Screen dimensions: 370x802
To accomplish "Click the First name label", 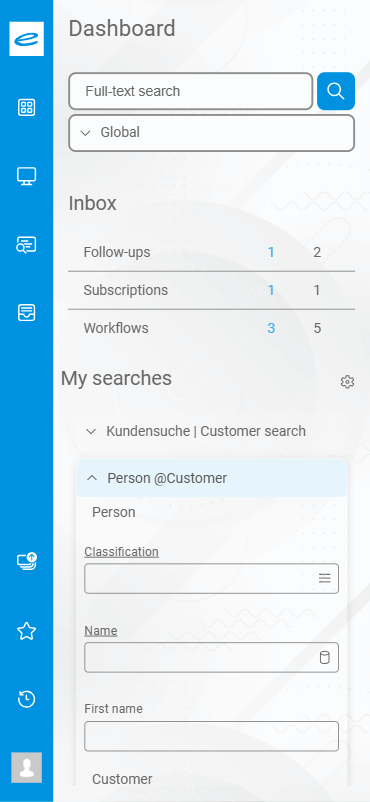I will (113, 709).
